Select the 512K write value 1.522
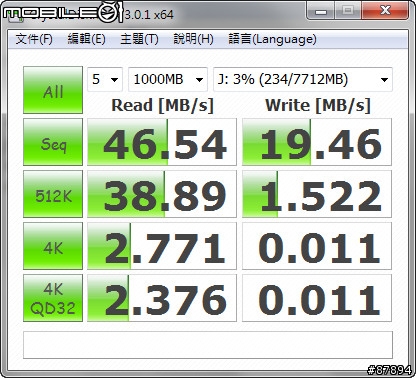The width and height of the screenshot is (416, 378). coord(317,194)
